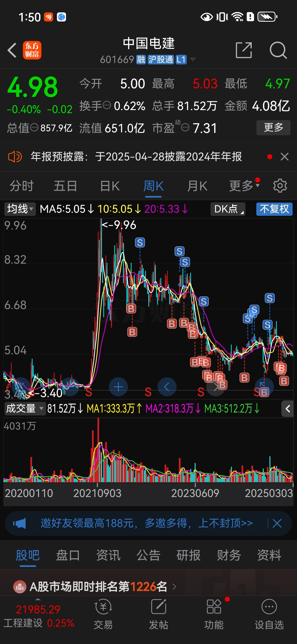The image size is (297, 644).
Task: Open chart settings gear icon
Action: click(x=280, y=186)
